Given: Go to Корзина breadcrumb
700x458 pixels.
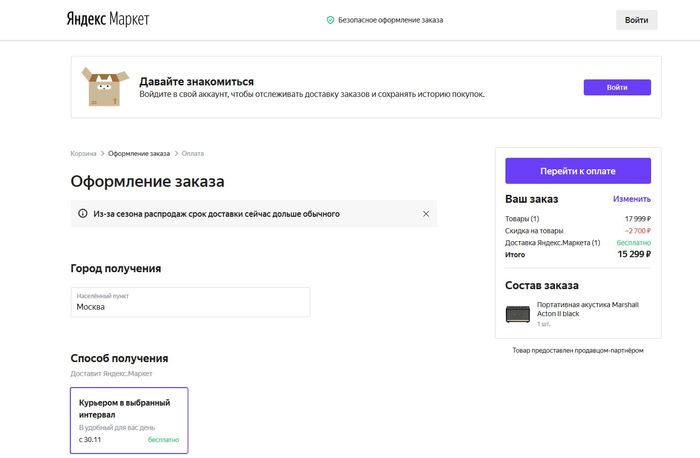Looking at the screenshot, I should [x=83, y=153].
